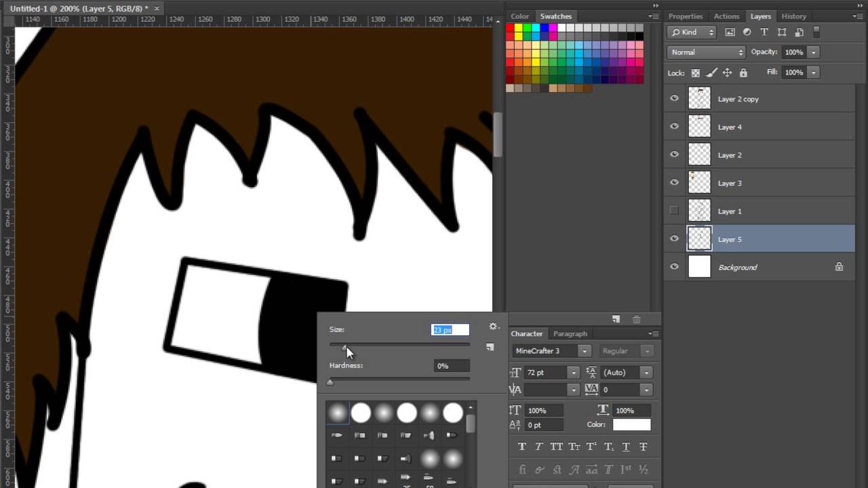Apply Faux Italic in Character panel

[x=539, y=447]
